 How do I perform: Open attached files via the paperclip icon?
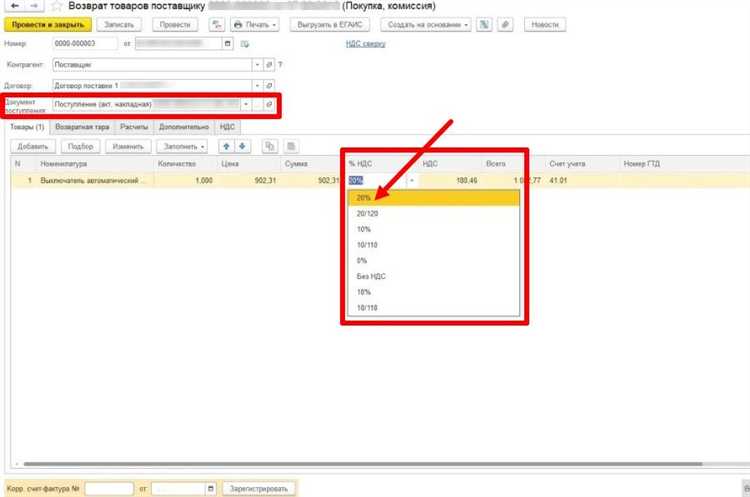coord(505,24)
